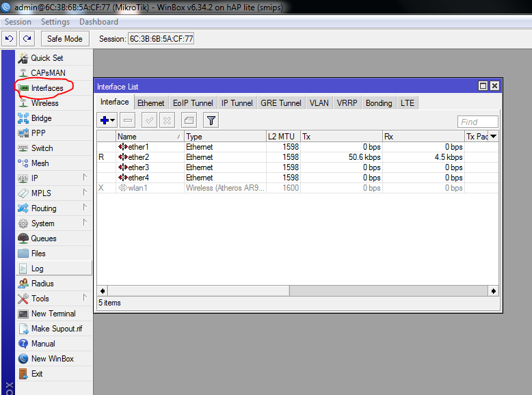Remove interface with minus button

(x=128, y=120)
